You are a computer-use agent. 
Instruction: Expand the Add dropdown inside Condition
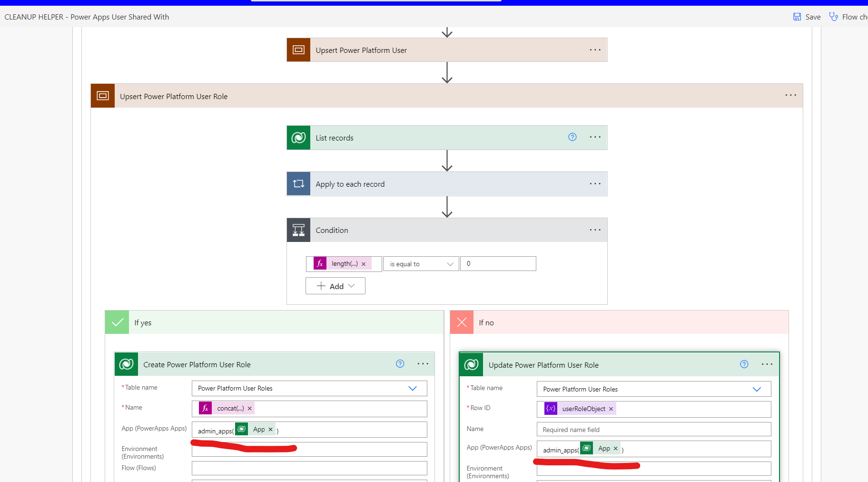click(x=351, y=286)
